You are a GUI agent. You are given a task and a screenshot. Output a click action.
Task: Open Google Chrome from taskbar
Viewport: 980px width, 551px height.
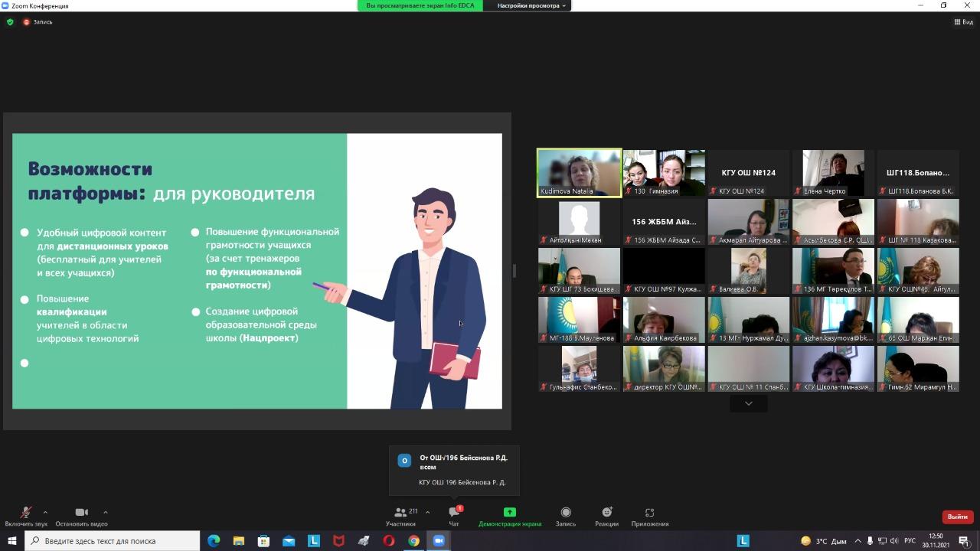tap(413, 541)
